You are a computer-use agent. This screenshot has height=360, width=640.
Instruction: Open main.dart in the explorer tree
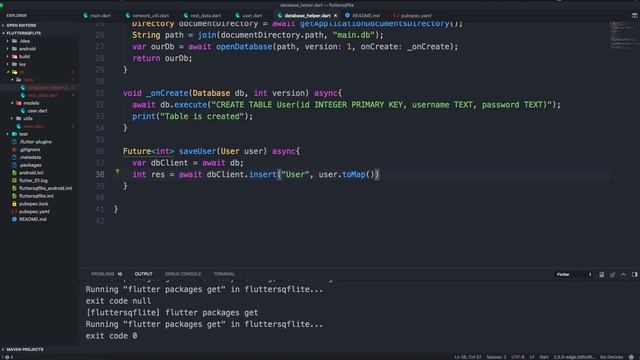click(x=33, y=126)
